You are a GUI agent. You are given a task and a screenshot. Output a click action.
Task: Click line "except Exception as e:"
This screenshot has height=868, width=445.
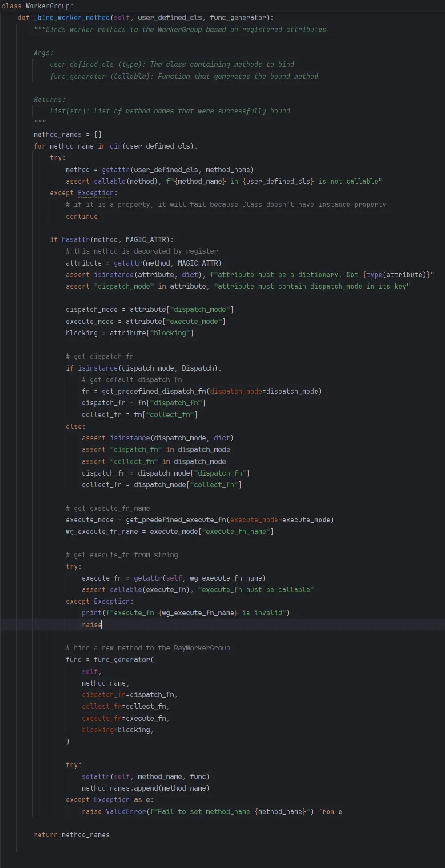(109, 799)
